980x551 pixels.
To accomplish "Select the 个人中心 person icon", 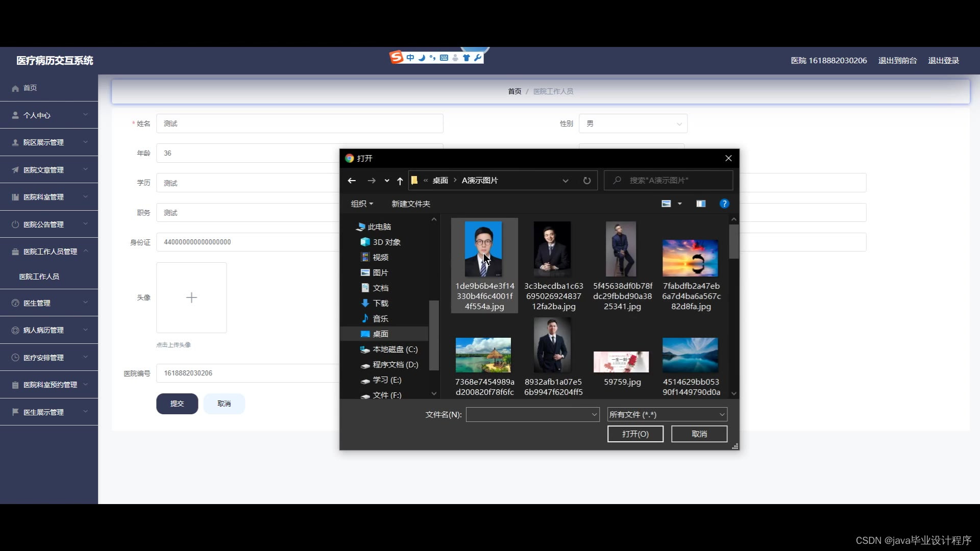I will [x=14, y=115].
